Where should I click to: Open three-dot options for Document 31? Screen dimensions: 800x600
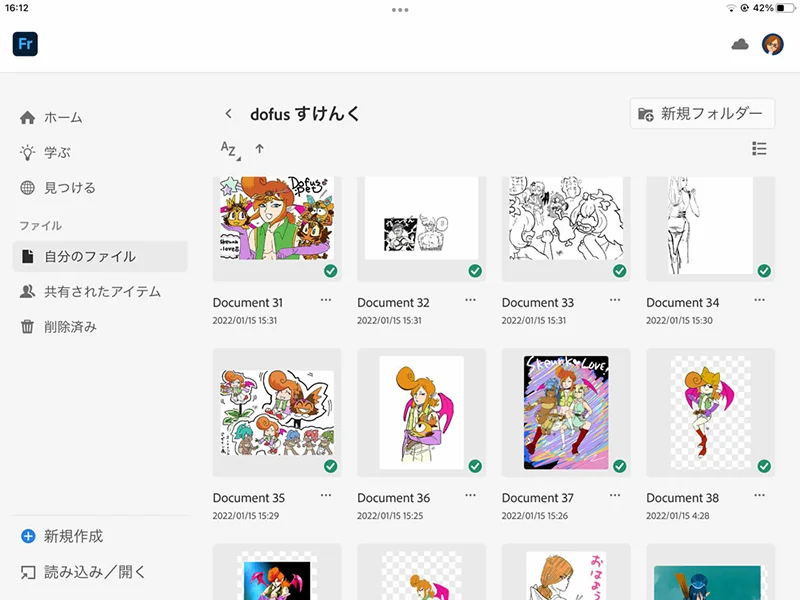click(326, 300)
